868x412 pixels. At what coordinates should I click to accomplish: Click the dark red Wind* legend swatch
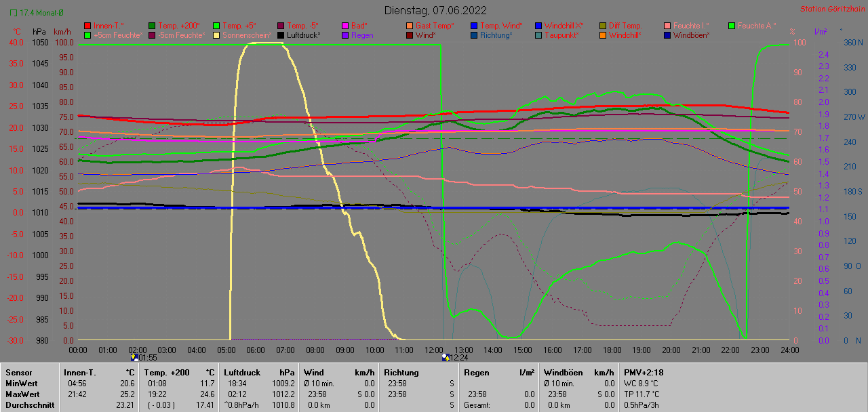point(410,35)
